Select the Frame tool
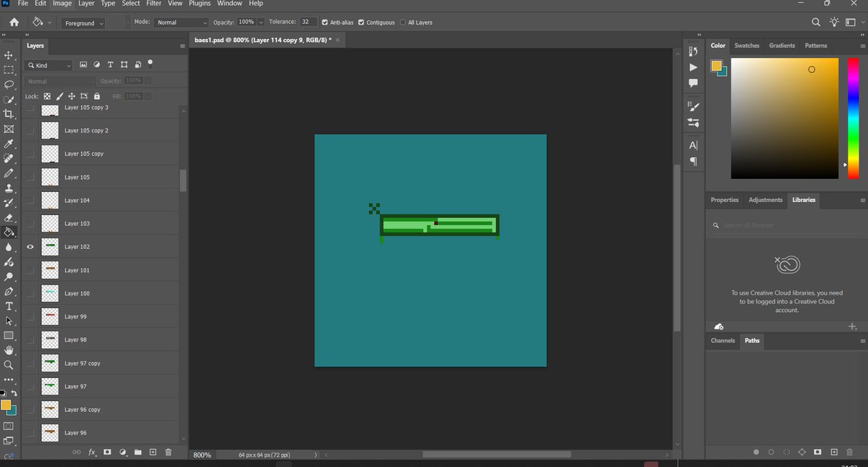 (9, 130)
